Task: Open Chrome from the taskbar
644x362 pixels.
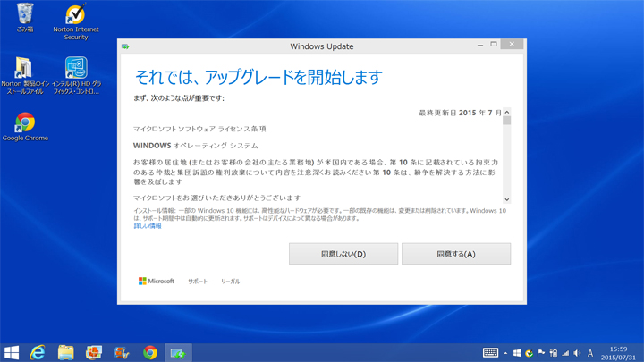Action: tap(150, 352)
